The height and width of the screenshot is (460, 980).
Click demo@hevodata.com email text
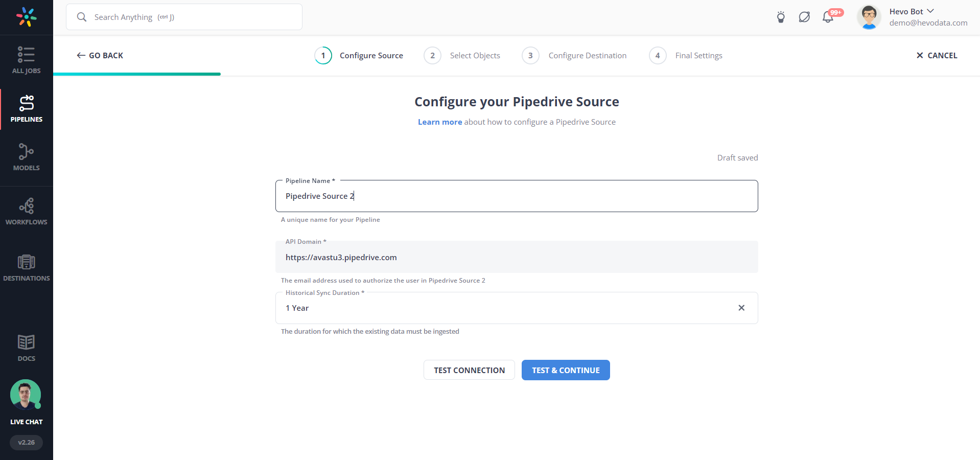click(928, 23)
